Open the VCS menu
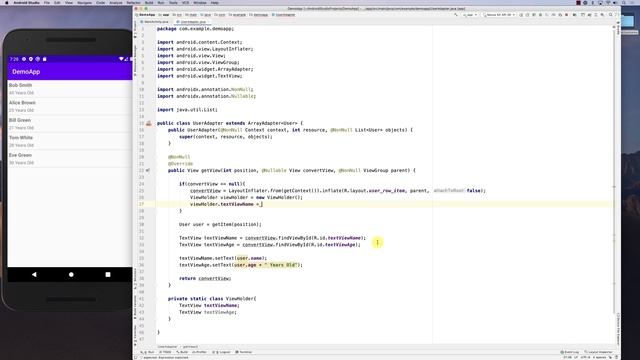The image size is (640, 360). click(x=185, y=2)
